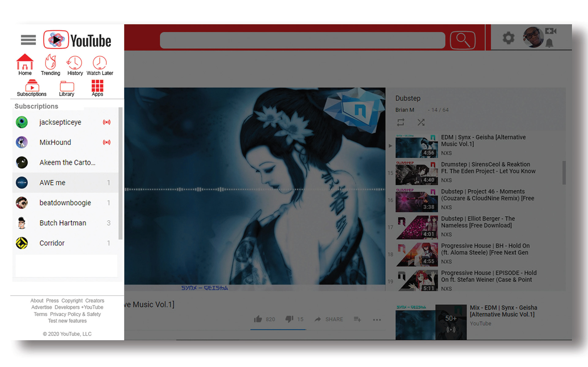Click the Advertise footer link
The width and height of the screenshot is (588, 367).
42,307
